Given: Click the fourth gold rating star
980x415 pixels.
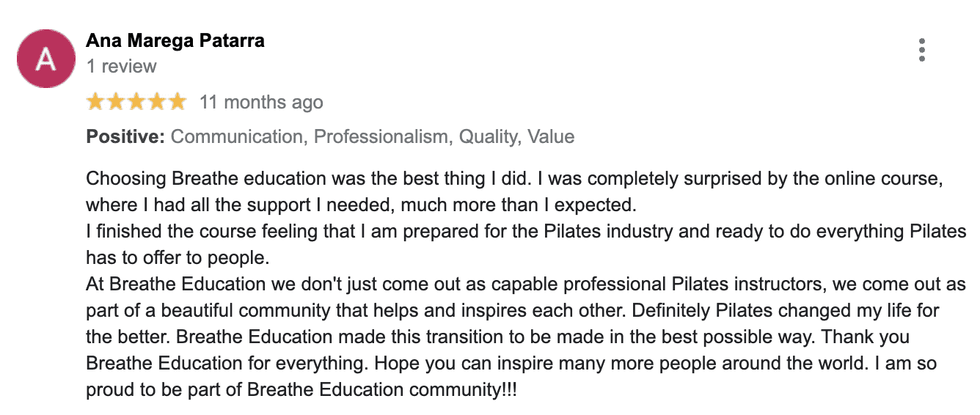Looking at the screenshot, I should coord(157,102).
